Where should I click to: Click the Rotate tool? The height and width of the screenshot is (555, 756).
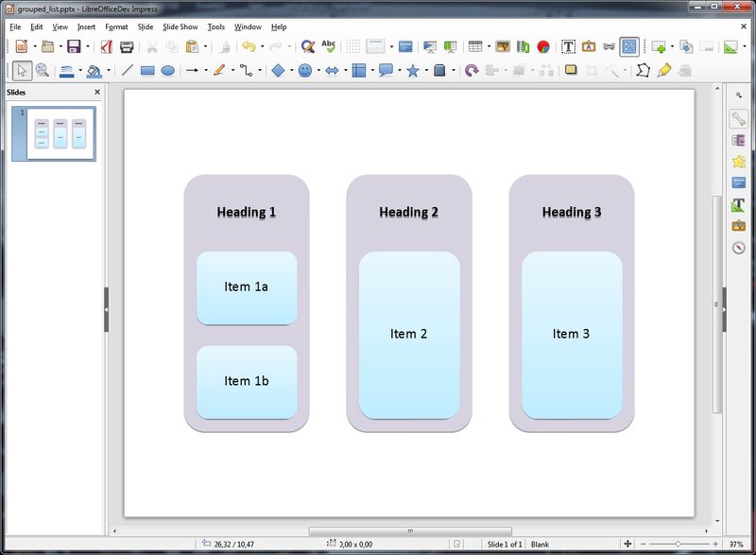tap(472, 70)
